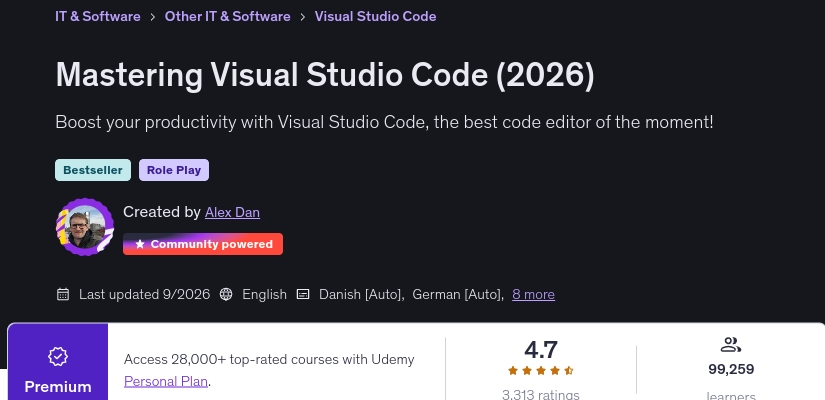The width and height of the screenshot is (825, 400).
Task: Click the Premium badge icon
Action: click(58, 356)
